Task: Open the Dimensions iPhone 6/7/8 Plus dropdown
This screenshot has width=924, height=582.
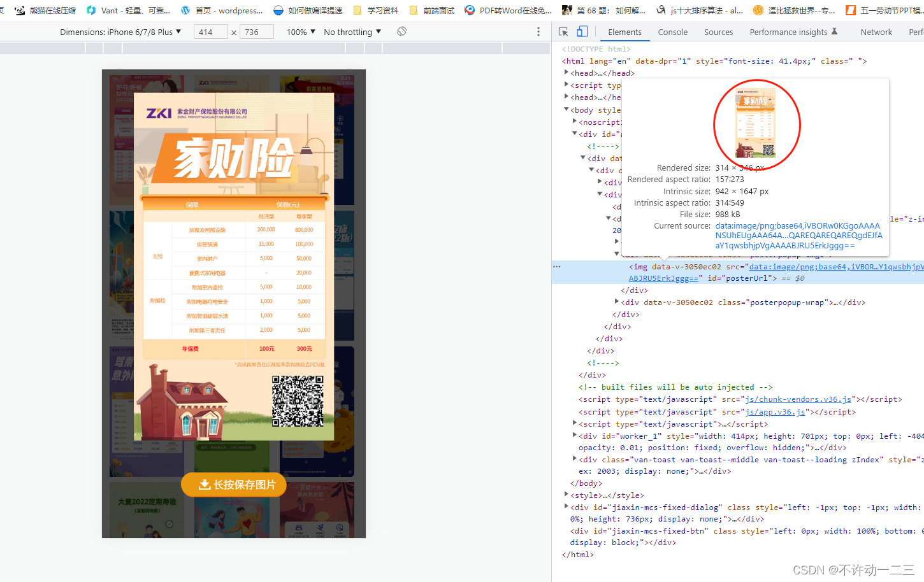Action: pos(120,32)
